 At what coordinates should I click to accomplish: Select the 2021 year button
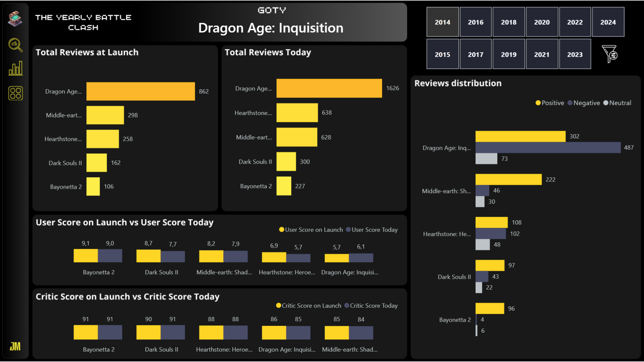point(542,54)
